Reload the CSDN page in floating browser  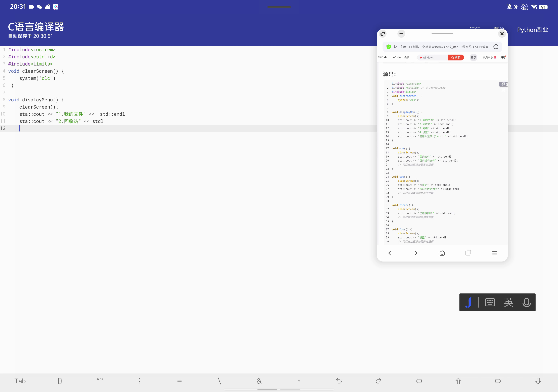pos(496,47)
